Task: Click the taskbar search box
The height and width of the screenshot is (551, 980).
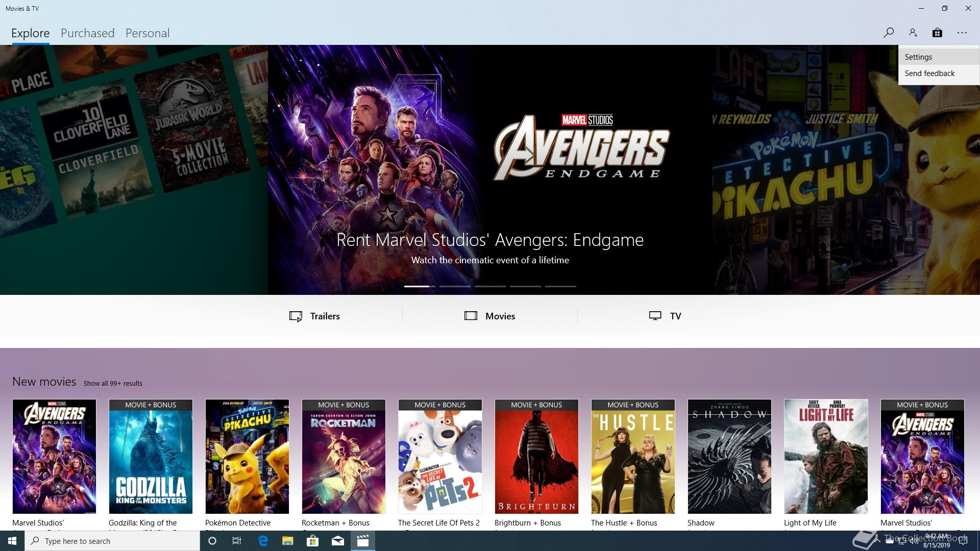Action: pos(112,541)
